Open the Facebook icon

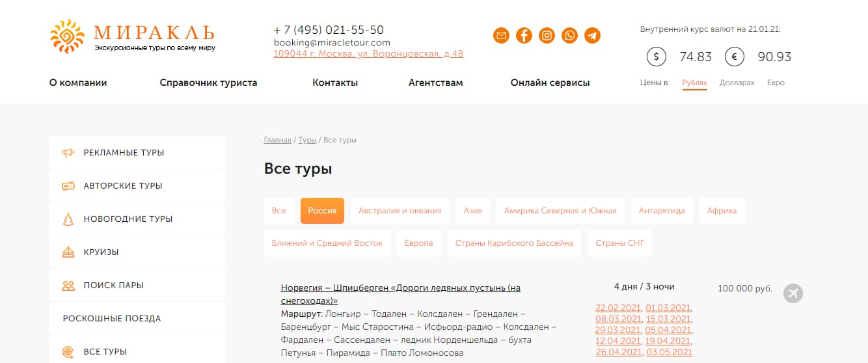pyautogui.click(x=524, y=36)
